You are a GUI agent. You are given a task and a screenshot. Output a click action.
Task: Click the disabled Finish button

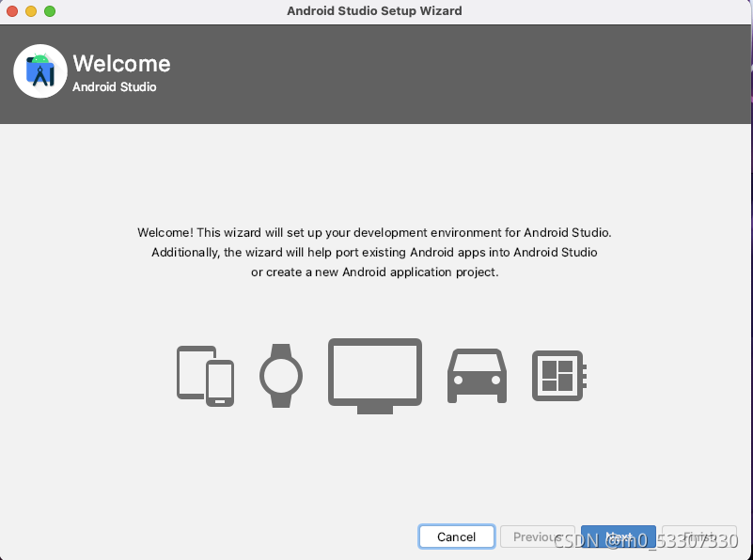[698, 537]
